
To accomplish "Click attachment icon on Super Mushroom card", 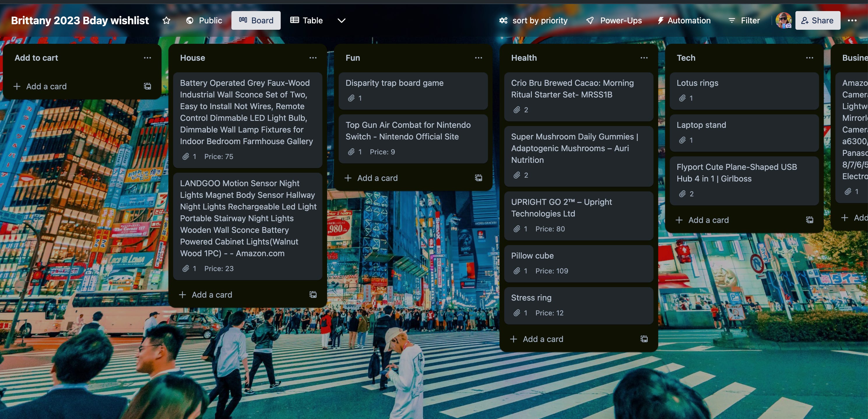I will (516, 175).
